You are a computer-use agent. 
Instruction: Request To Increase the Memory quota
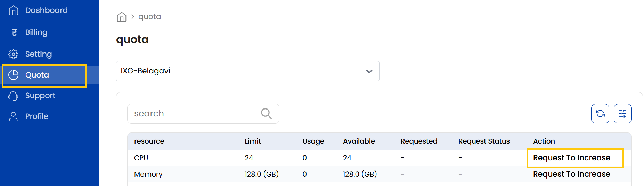click(x=571, y=174)
